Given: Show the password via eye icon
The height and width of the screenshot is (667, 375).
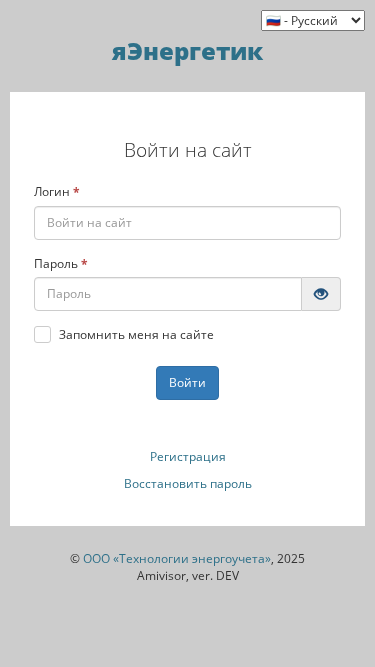Looking at the screenshot, I should (321, 294).
